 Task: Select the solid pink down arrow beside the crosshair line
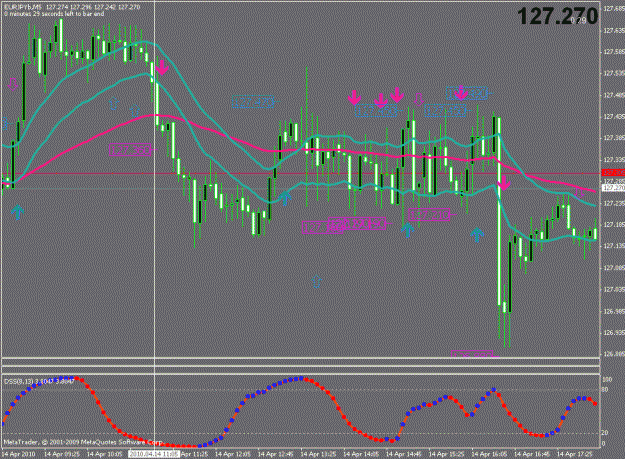[162, 67]
